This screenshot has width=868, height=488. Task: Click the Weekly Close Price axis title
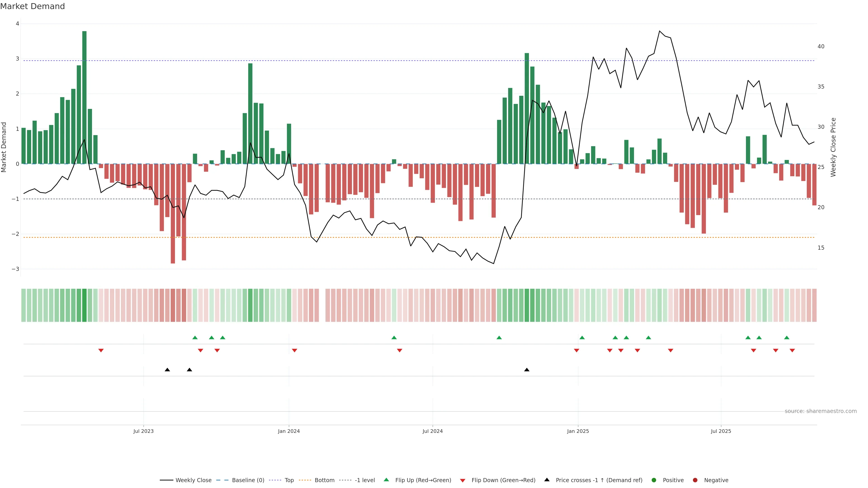(x=833, y=147)
